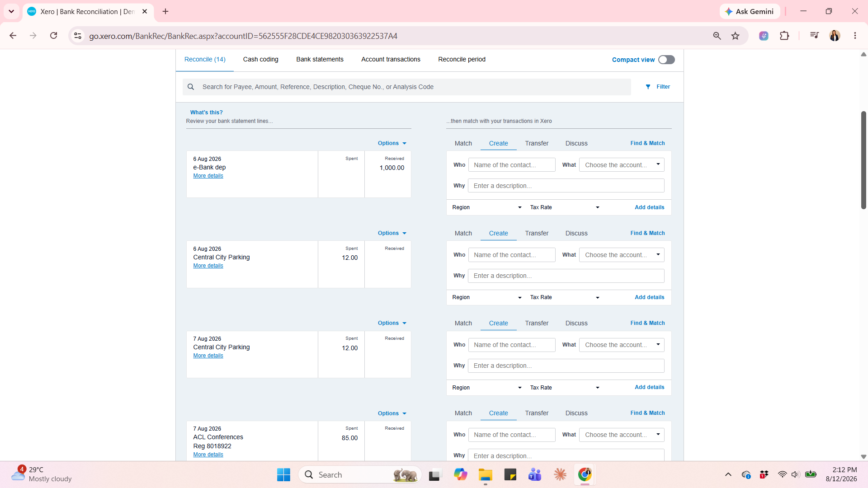Reload the page with the refresh icon
868x488 pixels.
(x=53, y=36)
